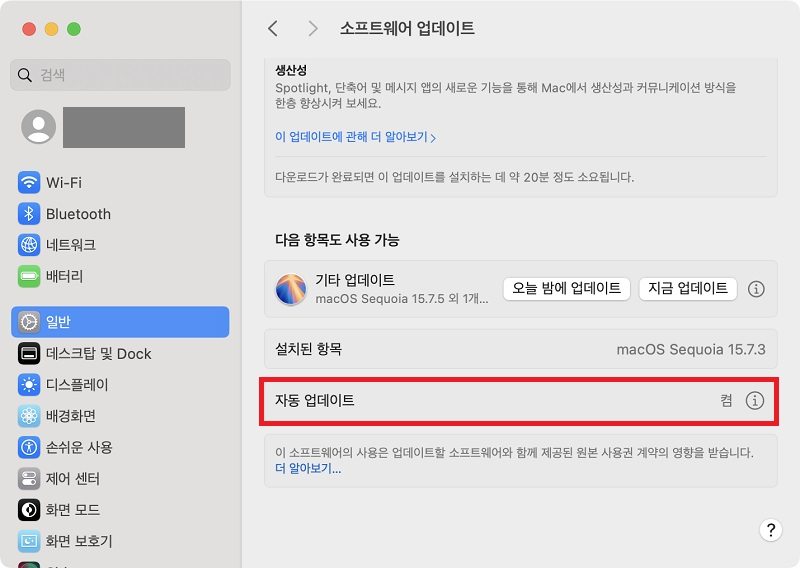Select the Wi-Fi sidebar label

click(x=64, y=183)
